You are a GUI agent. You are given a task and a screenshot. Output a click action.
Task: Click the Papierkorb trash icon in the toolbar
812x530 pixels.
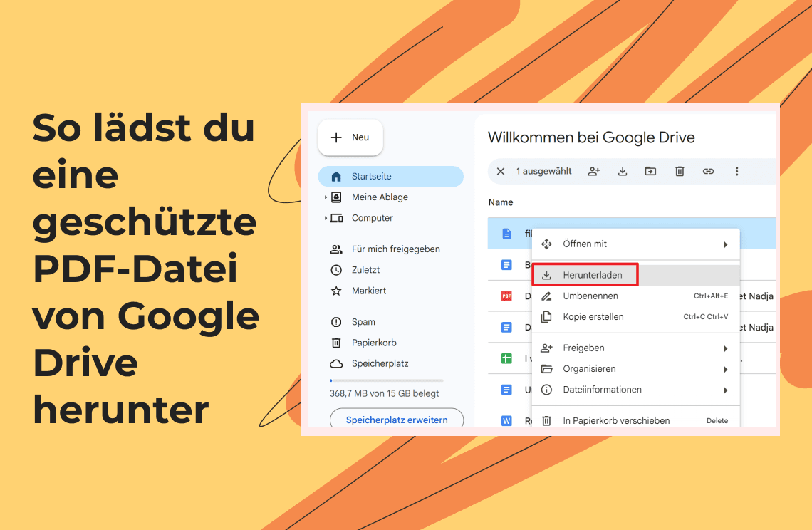coord(679,171)
